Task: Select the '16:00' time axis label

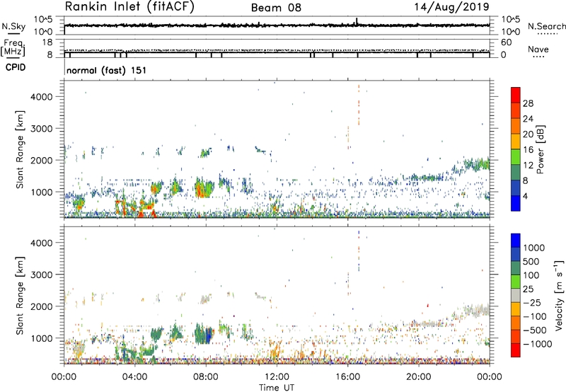Action: click(347, 376)
